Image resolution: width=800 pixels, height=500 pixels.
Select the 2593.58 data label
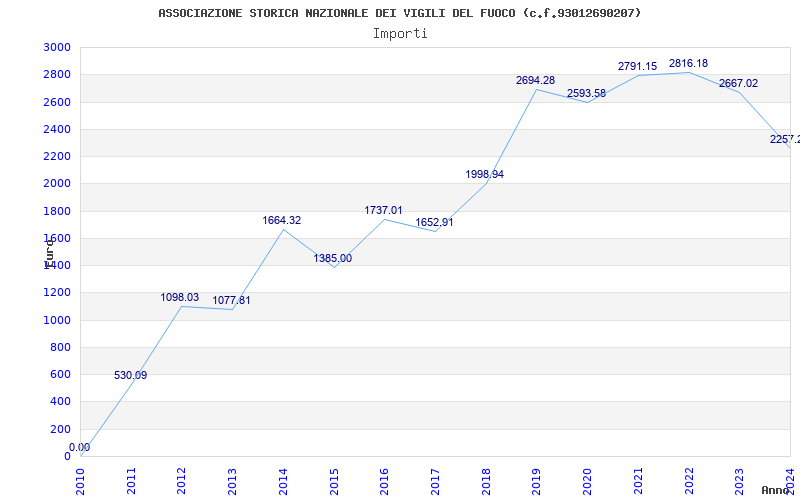(x=586, y=94)
